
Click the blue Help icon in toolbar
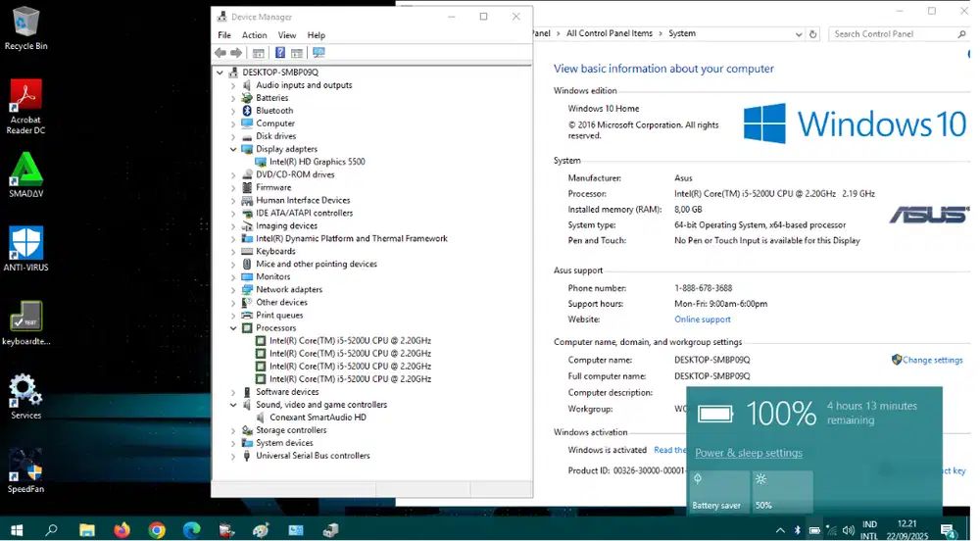coord(280,53)
